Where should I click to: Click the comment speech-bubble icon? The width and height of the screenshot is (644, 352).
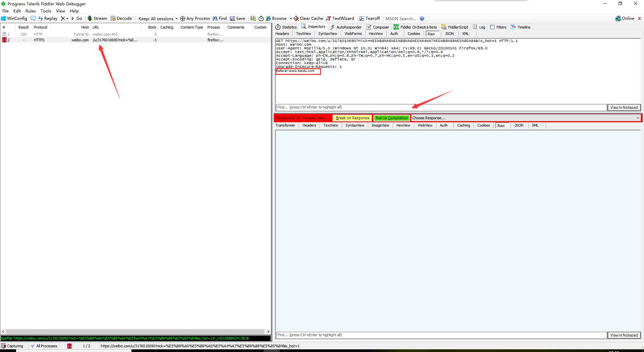click(x=33, y=18)
